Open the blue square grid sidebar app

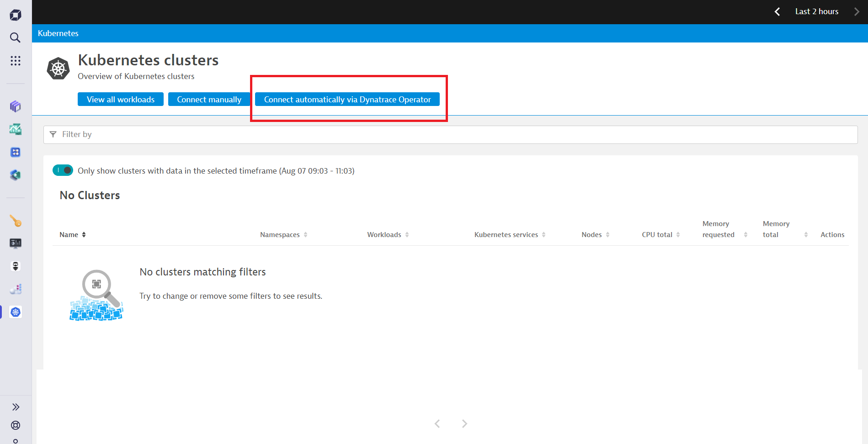pyautogui.click(x=16, y=152)
